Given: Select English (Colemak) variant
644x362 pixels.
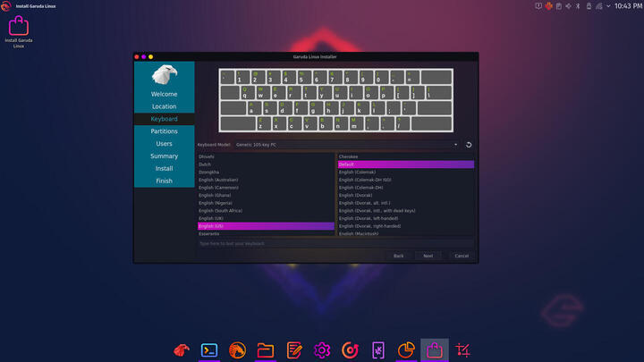Looking at the screenshot, I should click(406, 173).
